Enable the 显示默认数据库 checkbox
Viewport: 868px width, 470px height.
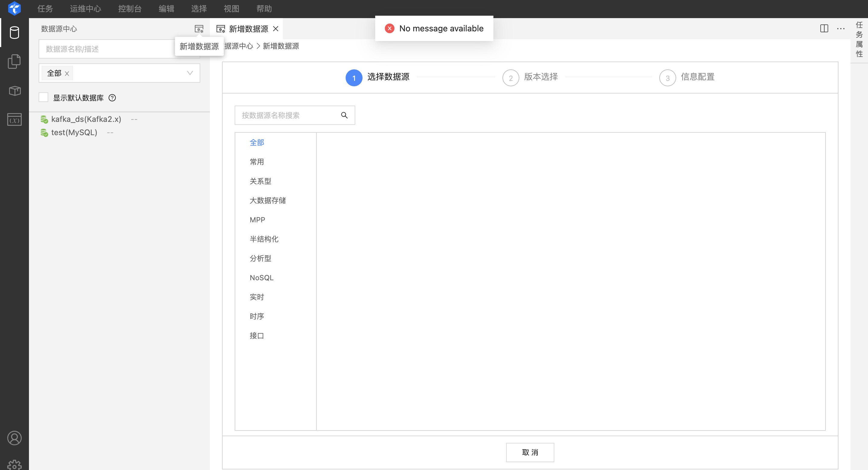click(43, 97)
